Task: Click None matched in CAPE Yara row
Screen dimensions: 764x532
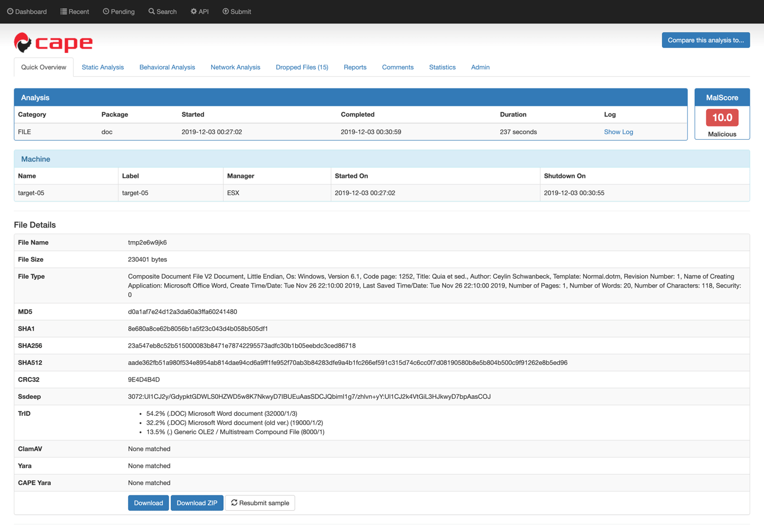Action: point(149,482)
